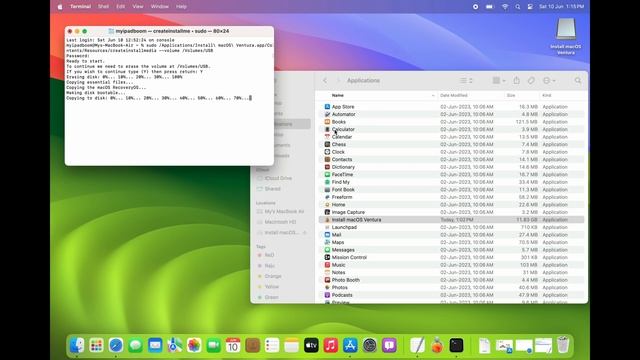The image size is (640, 360).
Task: Open Maps from the Dock
Action: tap(175, 345)
